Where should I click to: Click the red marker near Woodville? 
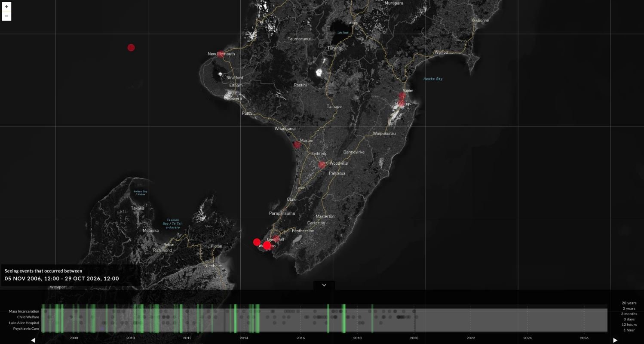(322, 165)
